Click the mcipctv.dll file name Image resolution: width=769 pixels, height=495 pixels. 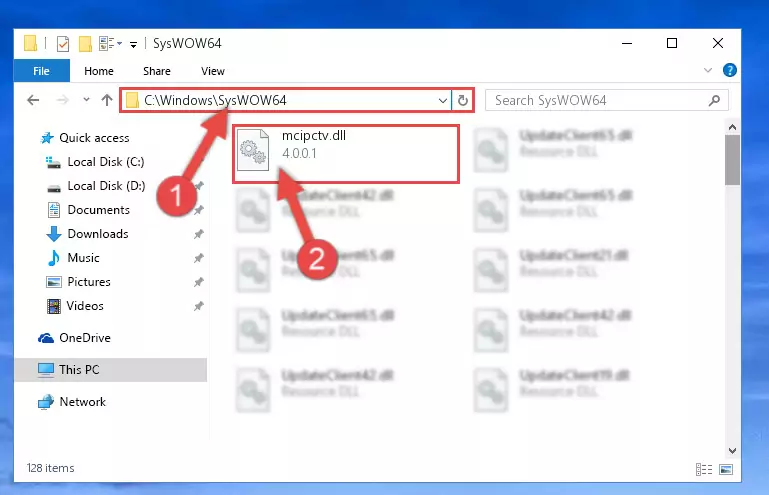pos(314,136)
